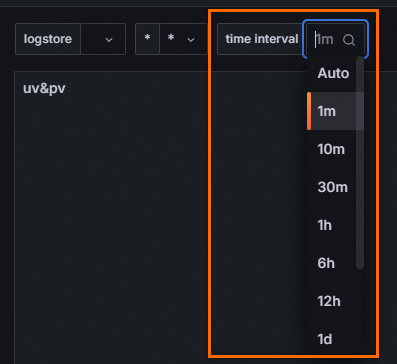
Task: Click the search magnifier icon in interval field
Action: (349, 40)
